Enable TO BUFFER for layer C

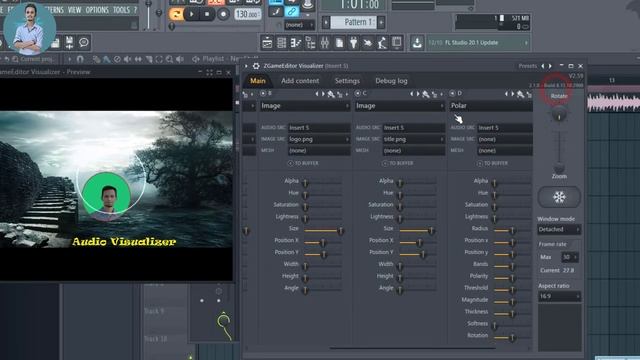[x=398, y=163]
